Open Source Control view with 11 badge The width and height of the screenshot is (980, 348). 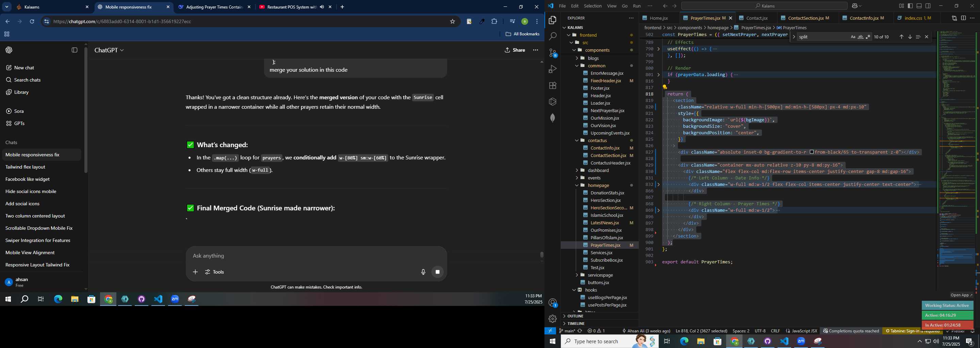tap(552, 53)
